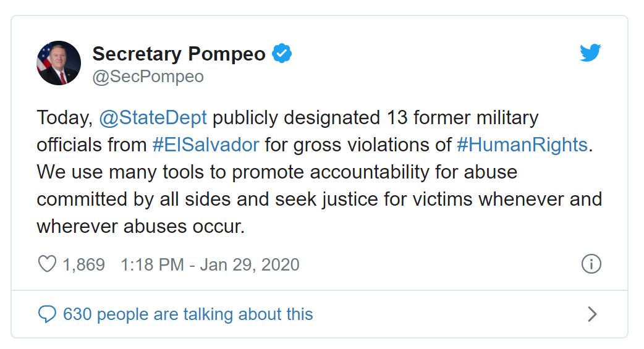Click the speech bubble reply icon
This screenshot has height=349, width=644.
pyautogui.click(x=47, y=314)
